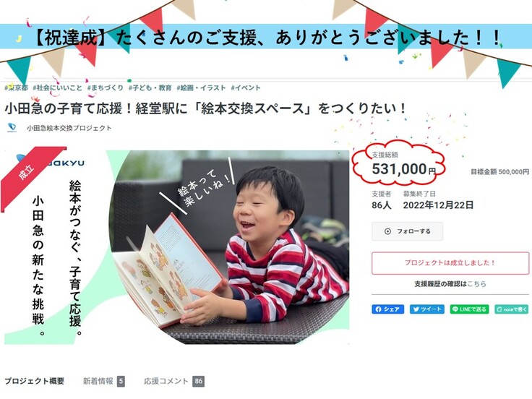Open the こちら support history link

[x=476, y=283]
